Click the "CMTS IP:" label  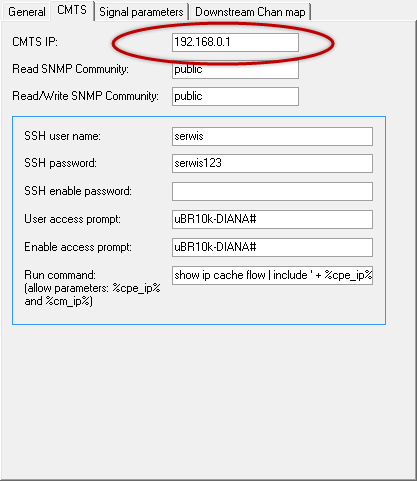tap(35, 42)
